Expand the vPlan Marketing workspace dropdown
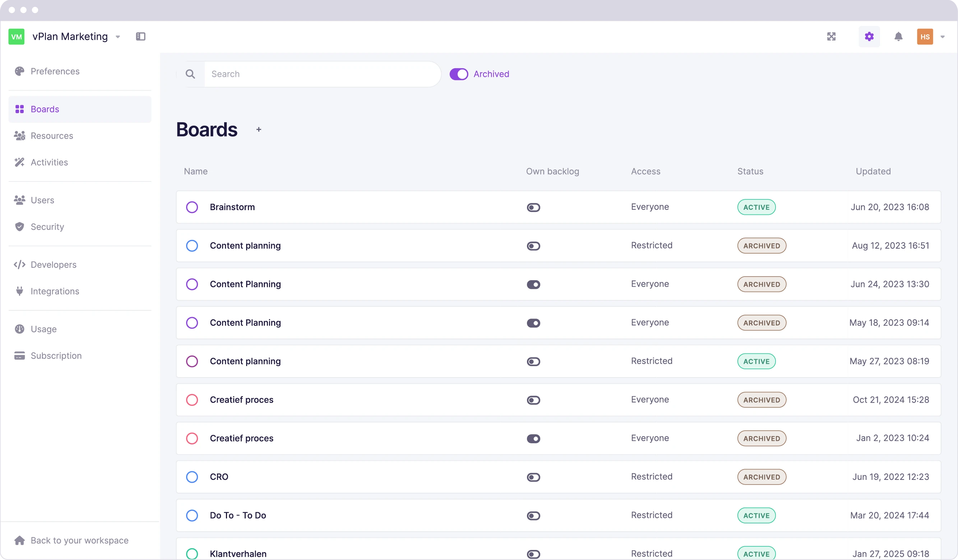Viewport: 958px width, 560px height. tap(118, 37)
